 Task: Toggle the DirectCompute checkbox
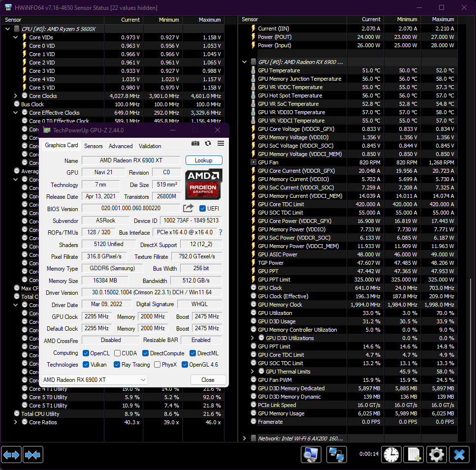[x=145, y=353]
